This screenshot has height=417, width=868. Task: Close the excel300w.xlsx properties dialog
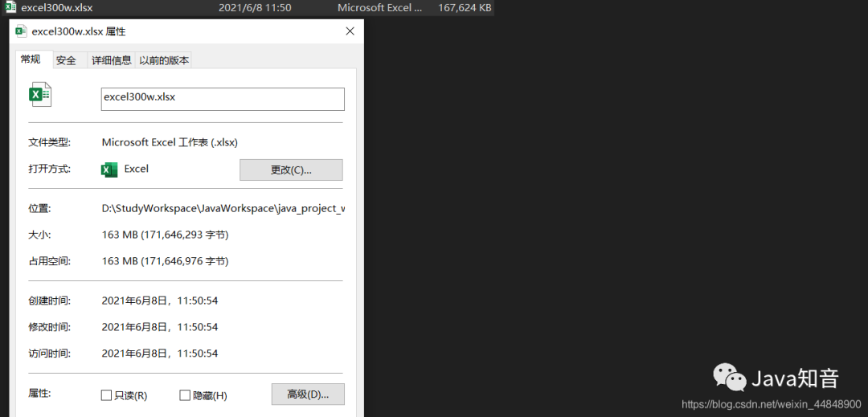[x=350, y=31]
